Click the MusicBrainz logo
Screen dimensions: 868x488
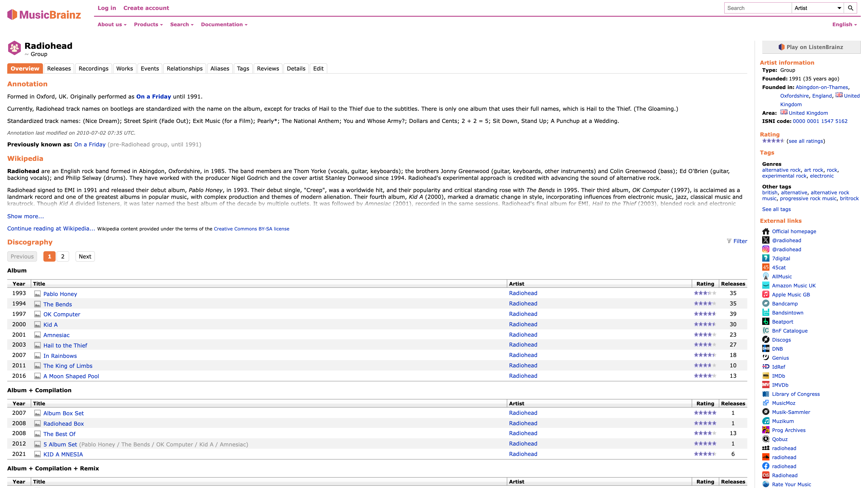coord(44,15)
